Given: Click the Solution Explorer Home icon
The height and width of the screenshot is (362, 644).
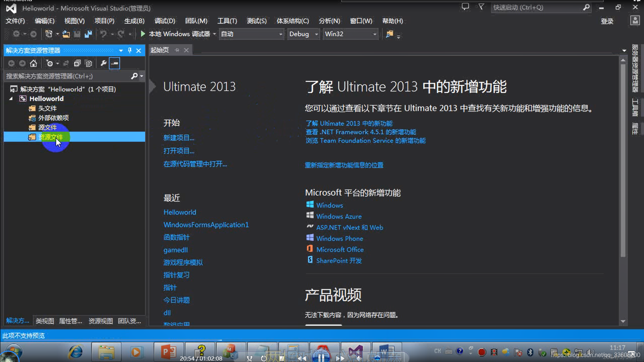Looking at the screenshot, I should click(x=33, y=63).
